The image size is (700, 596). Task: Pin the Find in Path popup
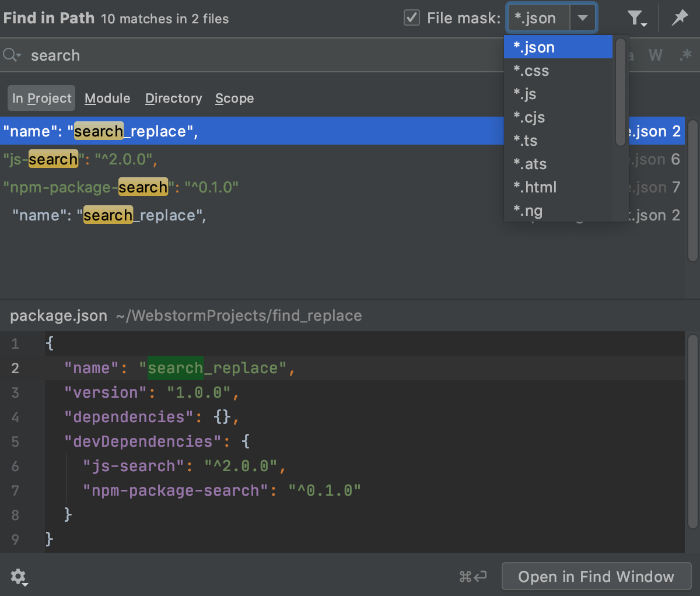pyautogui.click(x=679, y=17)
